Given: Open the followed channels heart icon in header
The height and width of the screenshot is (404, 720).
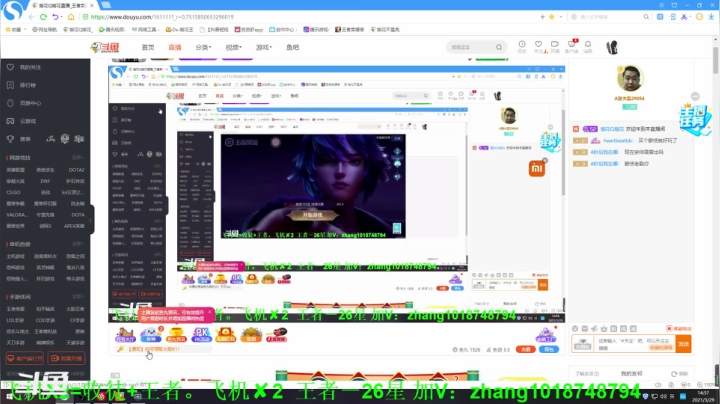Looking at the screenshot, I should click(x=538, y=45).
